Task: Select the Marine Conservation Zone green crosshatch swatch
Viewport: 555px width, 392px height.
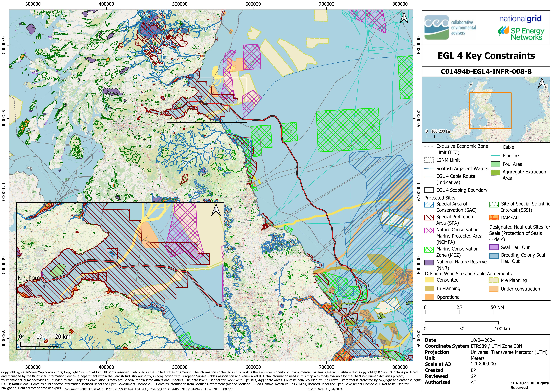Action: coord(429,250)
